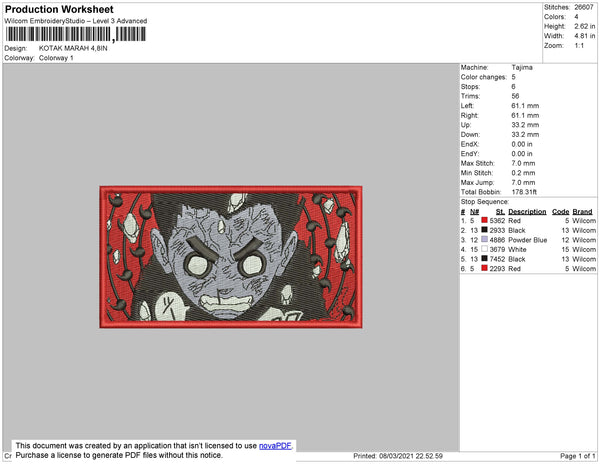Click stitch count '7452' in stop 5
Screen dimensions: 600x464
coord(497,259)
